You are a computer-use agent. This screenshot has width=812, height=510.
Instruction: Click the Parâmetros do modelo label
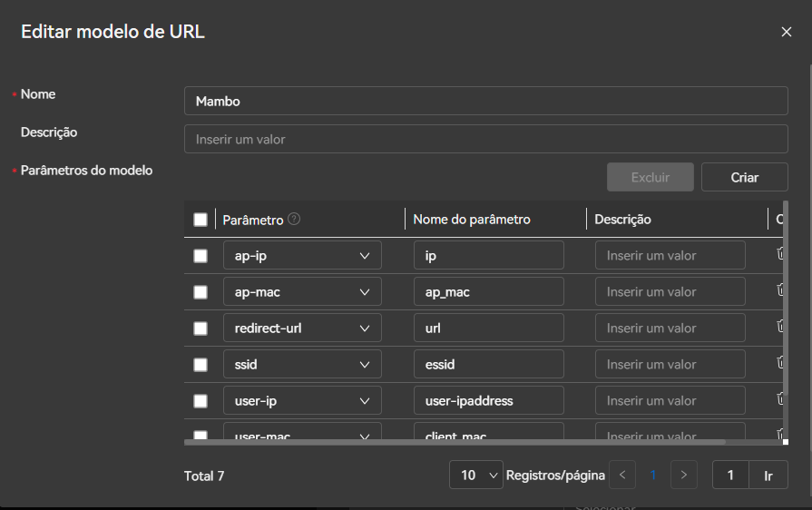pyautogui.click(x=86, y=171)
